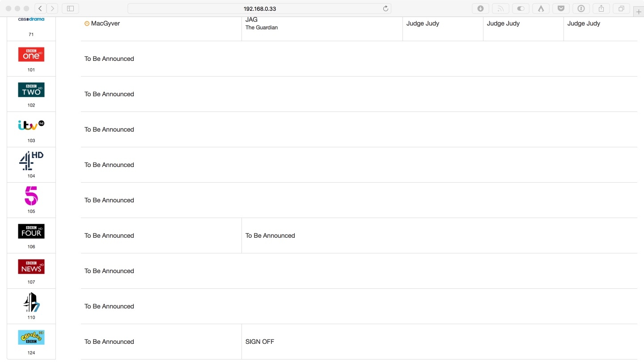
Task: Toggle the switch-shaped extension in toolbar
Action: [x=521, y=9]
